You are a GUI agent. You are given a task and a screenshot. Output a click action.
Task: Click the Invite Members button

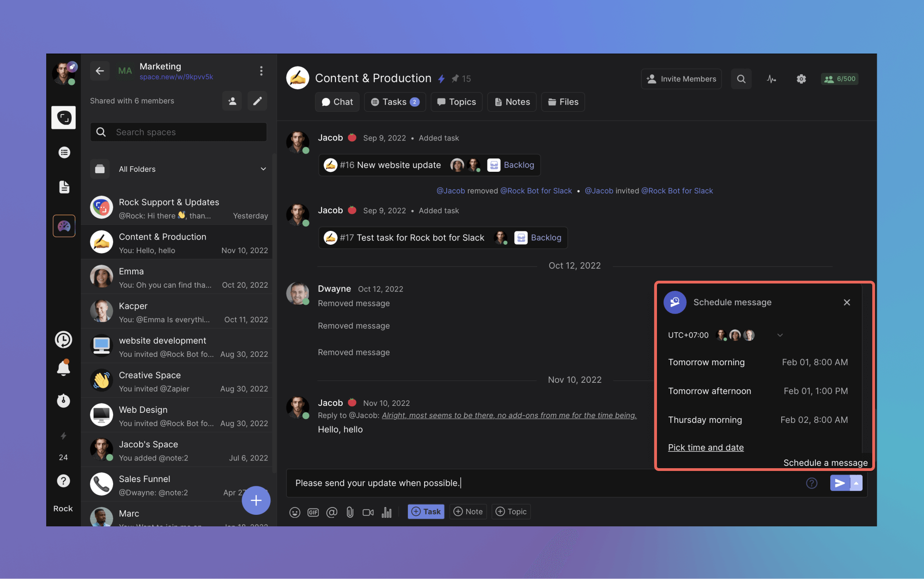[x=681, y=79]
